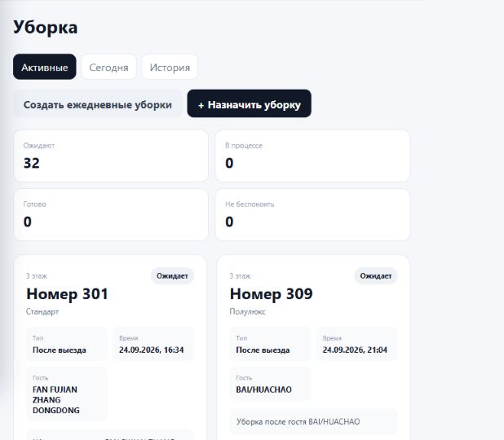
Task: Click the Назначить уборку button
Action: point(249,103)
